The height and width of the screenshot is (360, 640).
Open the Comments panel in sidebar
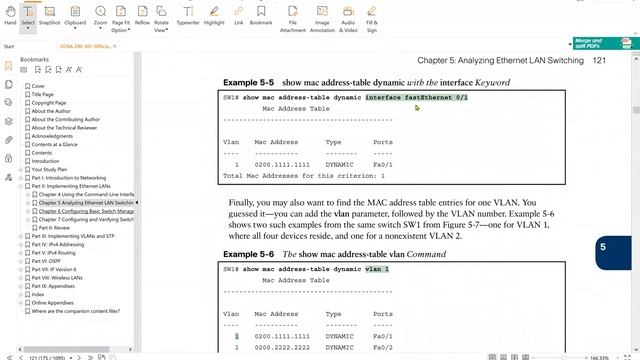click(x=8, y=102)
